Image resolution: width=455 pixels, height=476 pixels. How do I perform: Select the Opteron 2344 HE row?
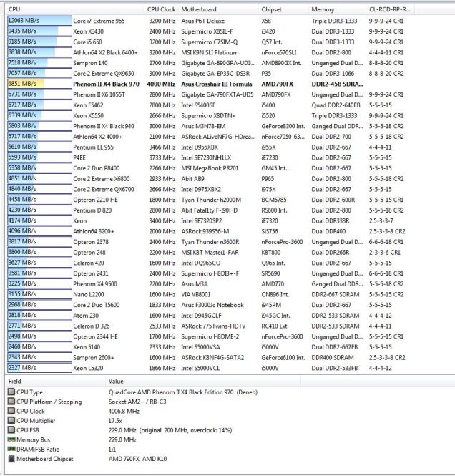coord(211,336)
